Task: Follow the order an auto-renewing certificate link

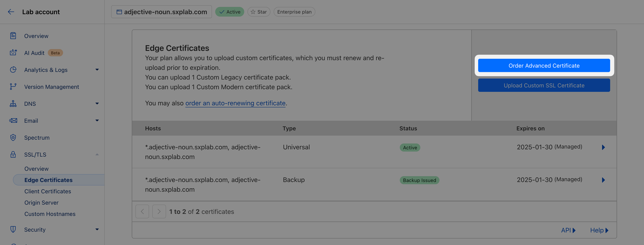Action: tap(235, 103)
